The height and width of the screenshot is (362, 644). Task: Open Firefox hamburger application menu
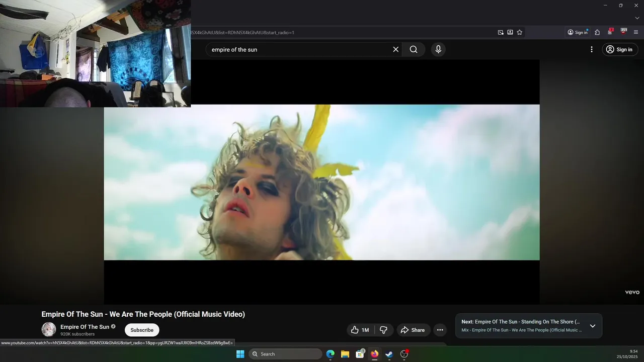point(636,32)
